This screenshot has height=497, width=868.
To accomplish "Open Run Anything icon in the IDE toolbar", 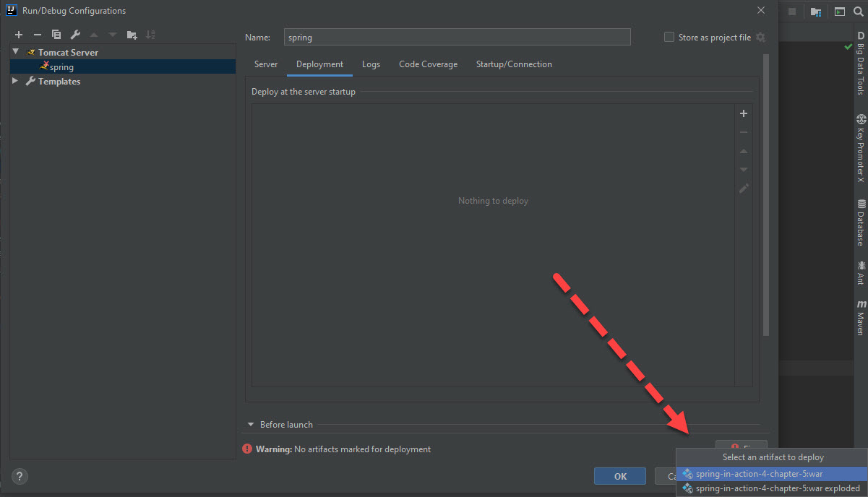I will tap(839, 12).
